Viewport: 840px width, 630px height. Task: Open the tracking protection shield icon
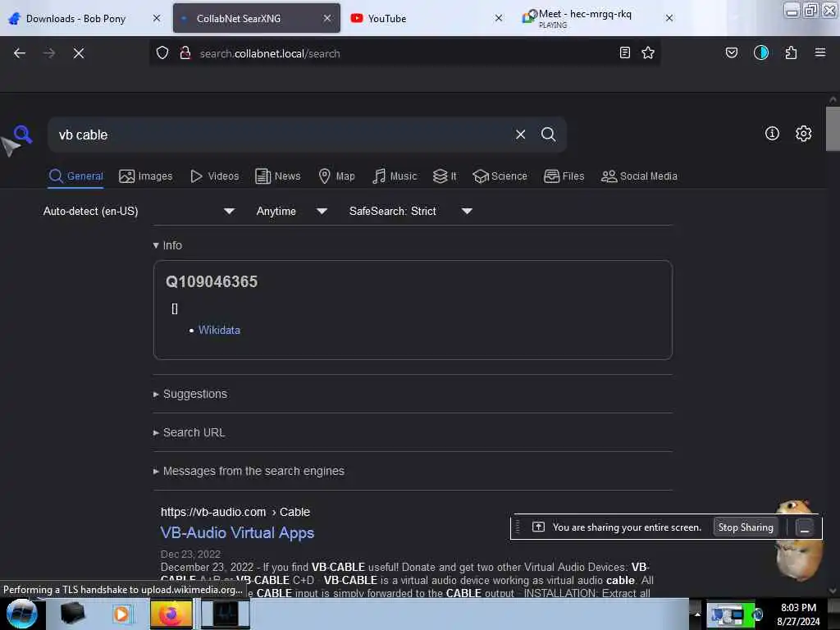162,53
